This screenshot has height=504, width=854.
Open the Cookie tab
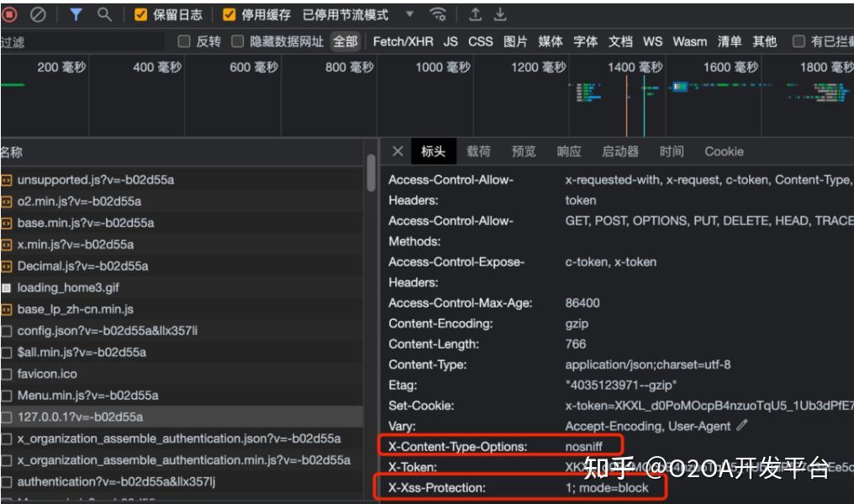pos(721,151)
